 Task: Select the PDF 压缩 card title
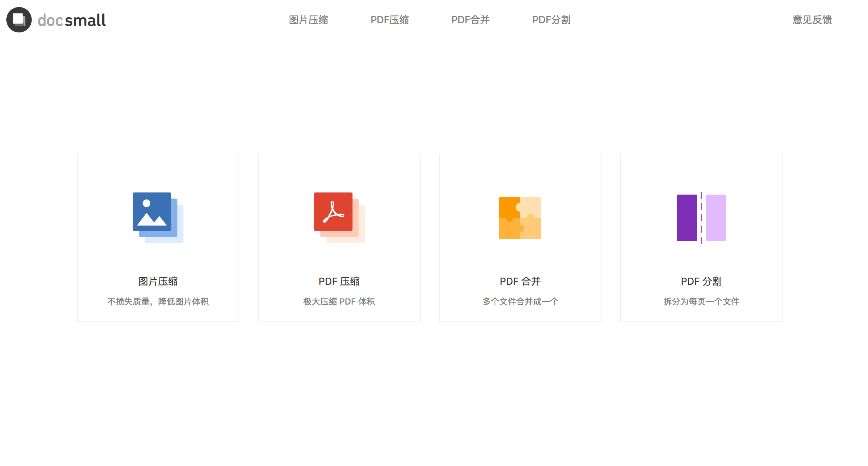click(x=339, y=281)
